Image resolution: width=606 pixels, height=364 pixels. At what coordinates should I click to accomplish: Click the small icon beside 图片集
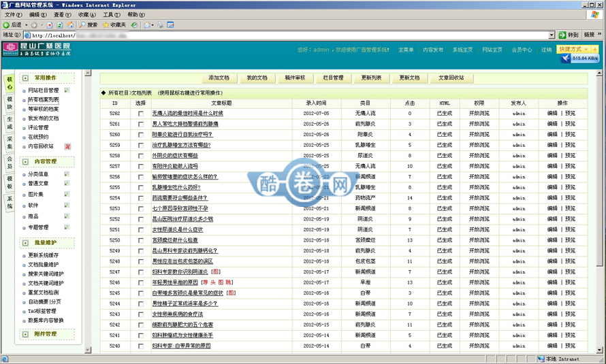pyautogui.click(x=67, y=194)
